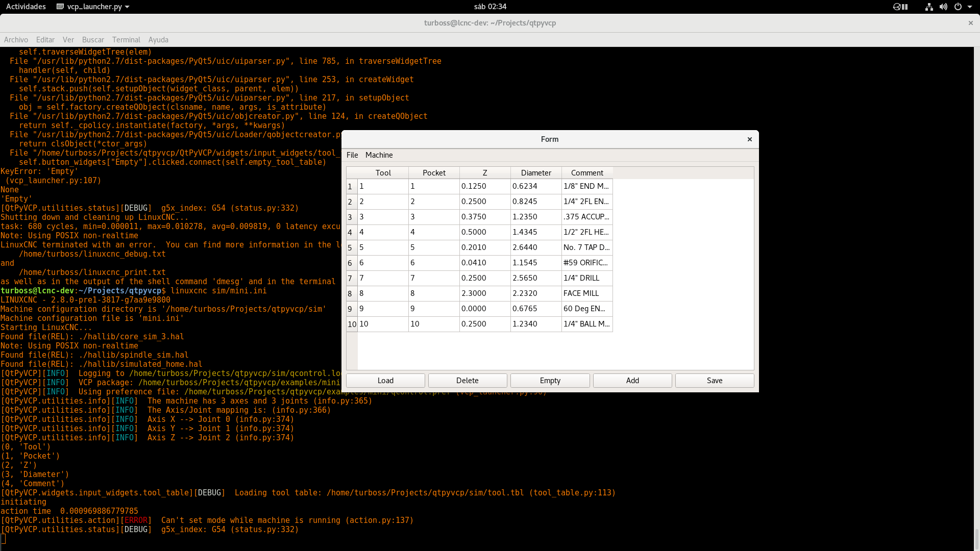Sort by the Pocket column header
Screen dimensions: 980x551
[434, 173]
